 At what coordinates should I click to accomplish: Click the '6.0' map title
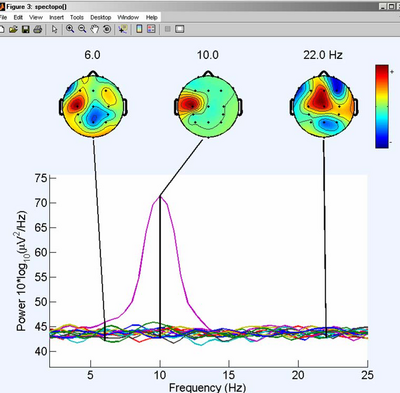pos(92,55)
